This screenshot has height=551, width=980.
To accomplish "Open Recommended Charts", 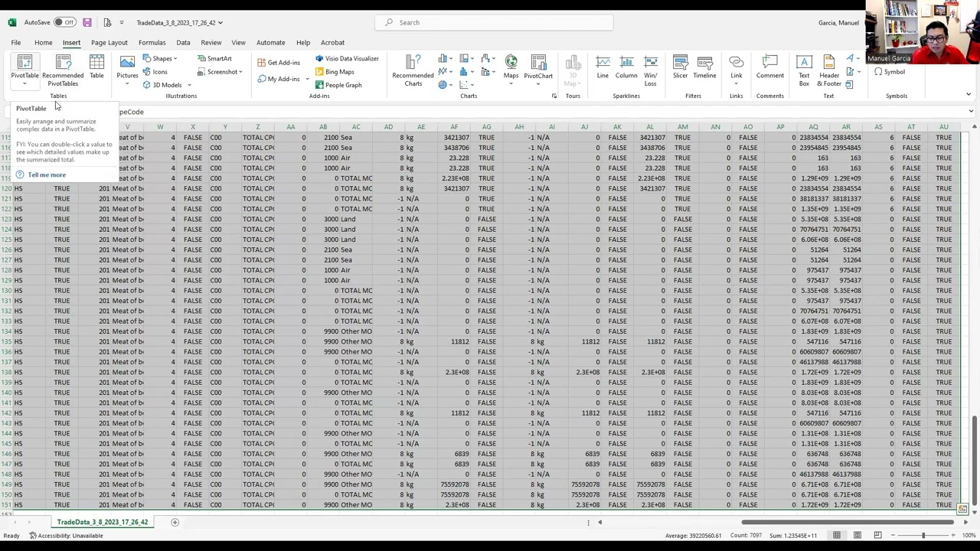I will pyautogui.click(x=413, y=70).
